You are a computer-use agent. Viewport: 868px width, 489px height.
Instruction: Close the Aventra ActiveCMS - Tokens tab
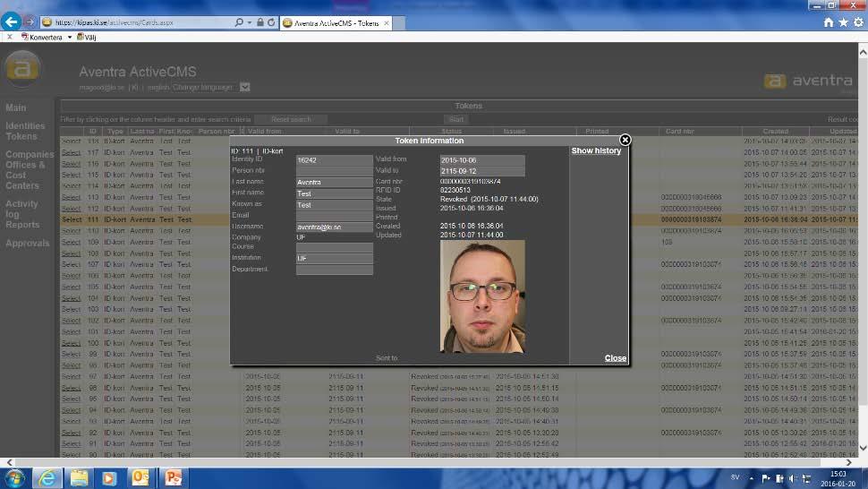tap(387, 23)
